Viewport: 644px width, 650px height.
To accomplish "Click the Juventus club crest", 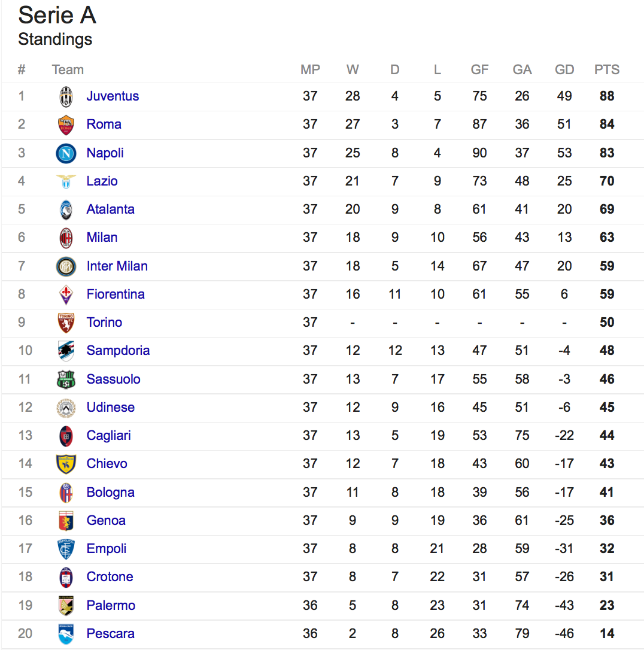I will [x=66, y=96].
